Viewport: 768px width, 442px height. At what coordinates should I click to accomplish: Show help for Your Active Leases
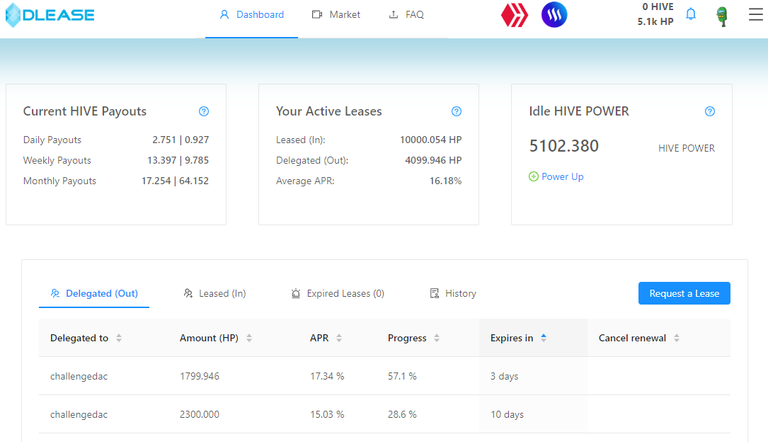[456, 112]
